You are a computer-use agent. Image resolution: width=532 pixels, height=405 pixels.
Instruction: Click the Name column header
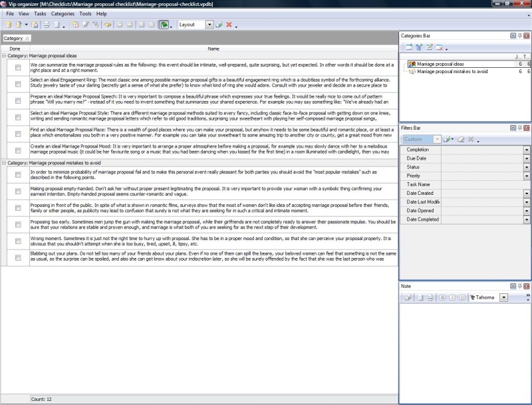coord(213,49)
